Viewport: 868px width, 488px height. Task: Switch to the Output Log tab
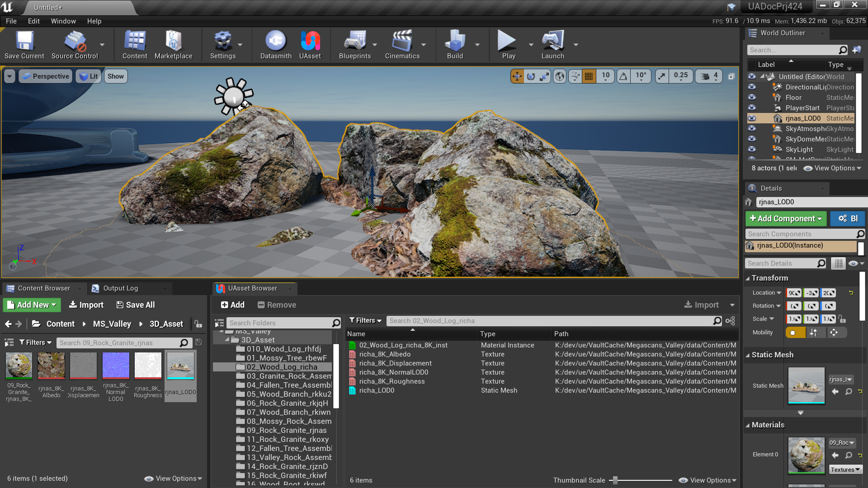120,288
